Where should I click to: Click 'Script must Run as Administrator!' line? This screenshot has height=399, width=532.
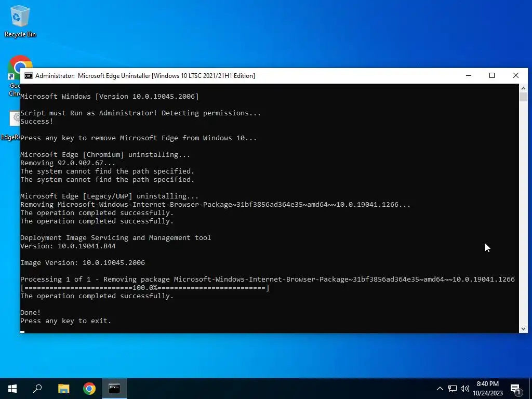coord(140,113)
